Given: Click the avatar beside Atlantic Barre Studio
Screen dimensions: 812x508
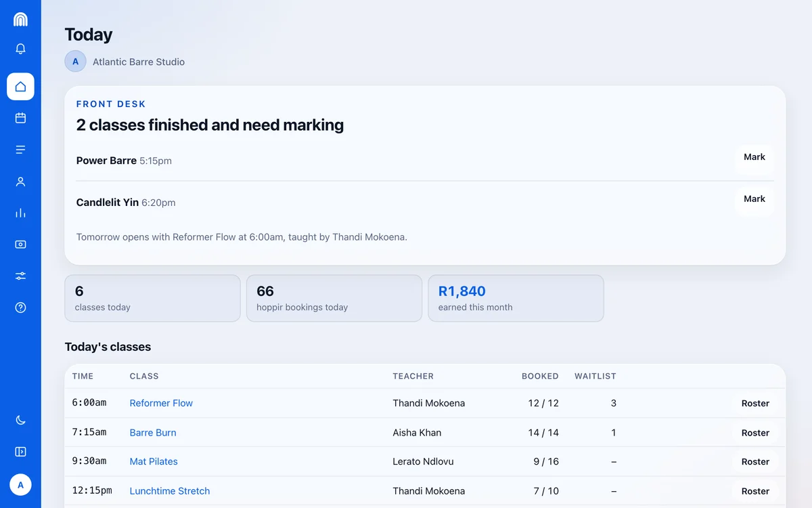Looking at the screenshot, I should click(x=75, y=62).
